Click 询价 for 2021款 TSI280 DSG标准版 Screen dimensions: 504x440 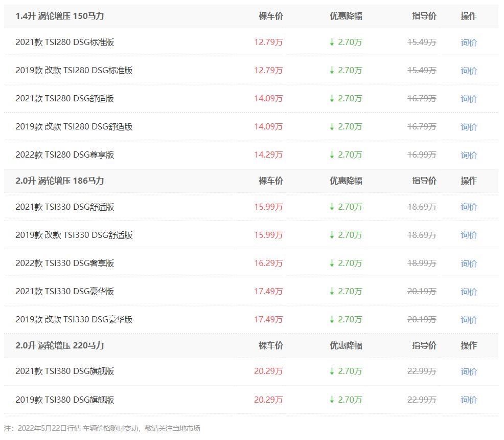point(468,42)
